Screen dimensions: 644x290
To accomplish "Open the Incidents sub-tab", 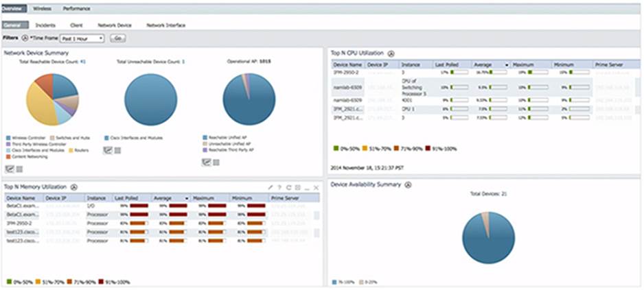I will coord(45,25).
